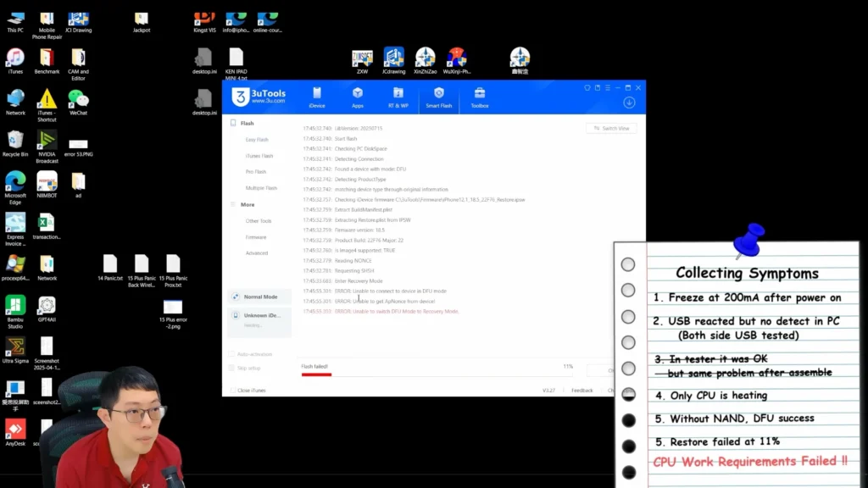Choose Multiple Flash in the sidebar

click(261, 188)
